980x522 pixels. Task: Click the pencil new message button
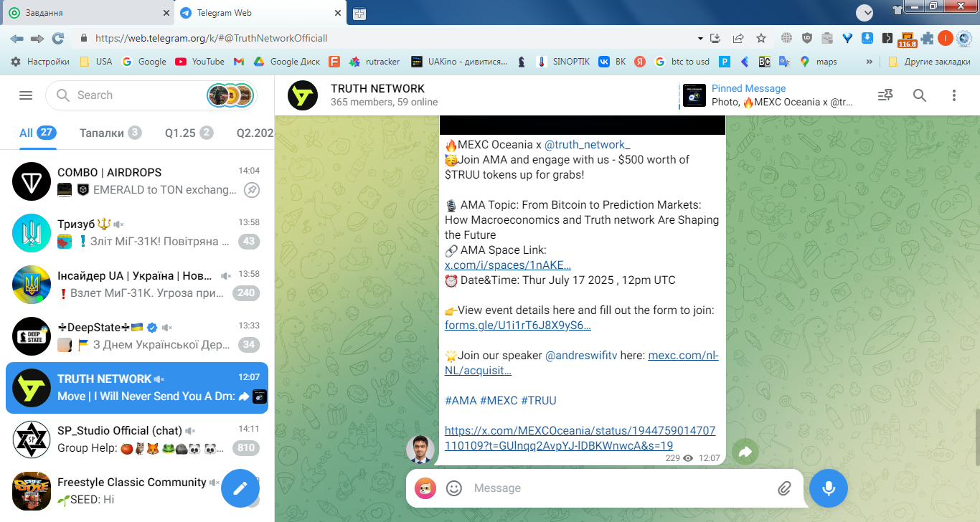click(240, 488)
